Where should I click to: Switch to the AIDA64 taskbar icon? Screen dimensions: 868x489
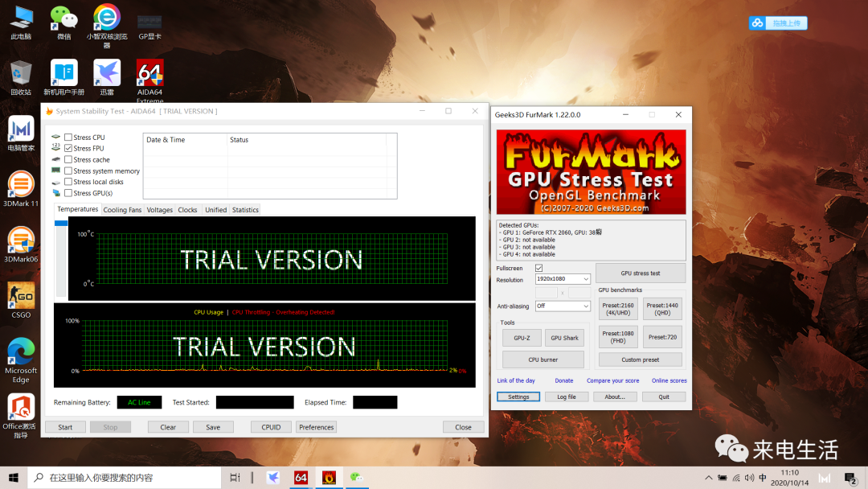click(301, 478)
